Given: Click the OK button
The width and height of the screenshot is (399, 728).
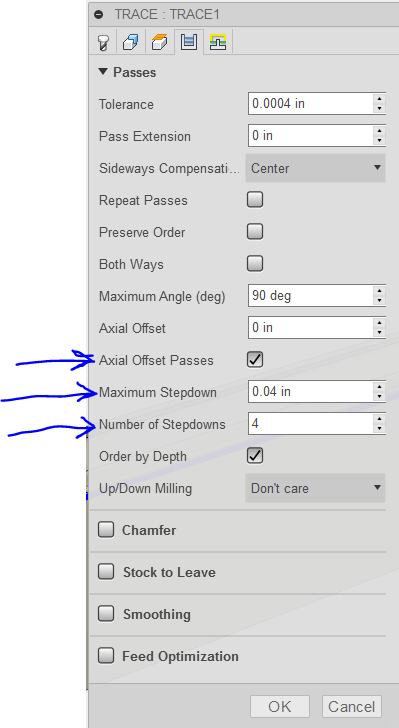Looking at the screenshot, I should [x=280, y=706].
